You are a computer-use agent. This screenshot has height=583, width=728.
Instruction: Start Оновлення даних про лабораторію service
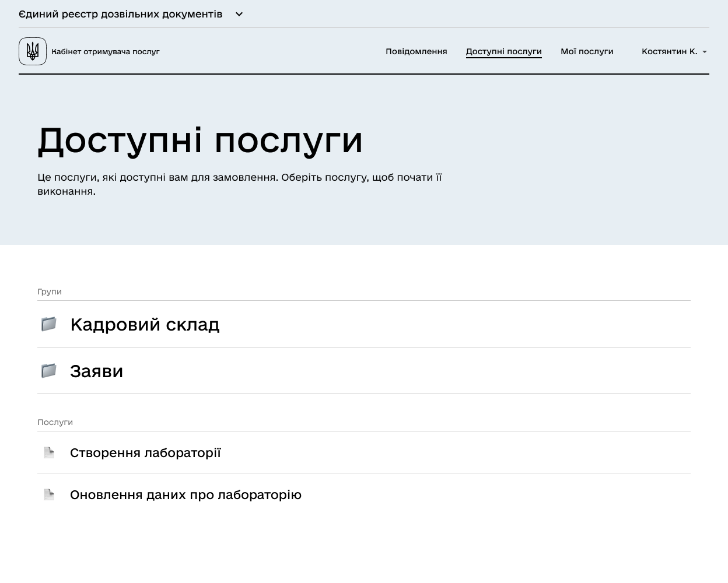pos(364,494)
